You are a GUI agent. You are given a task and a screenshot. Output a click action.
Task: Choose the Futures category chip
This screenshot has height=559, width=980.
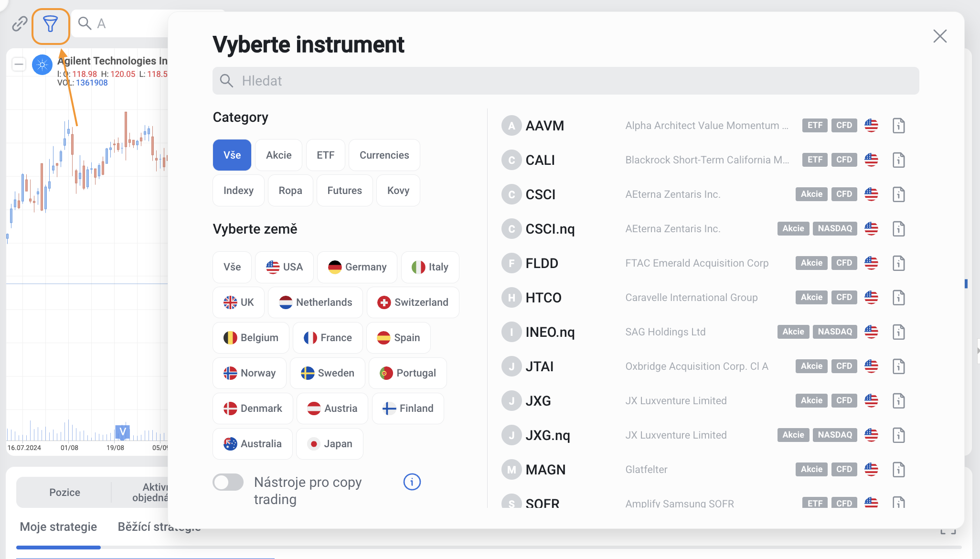point(344,191)
